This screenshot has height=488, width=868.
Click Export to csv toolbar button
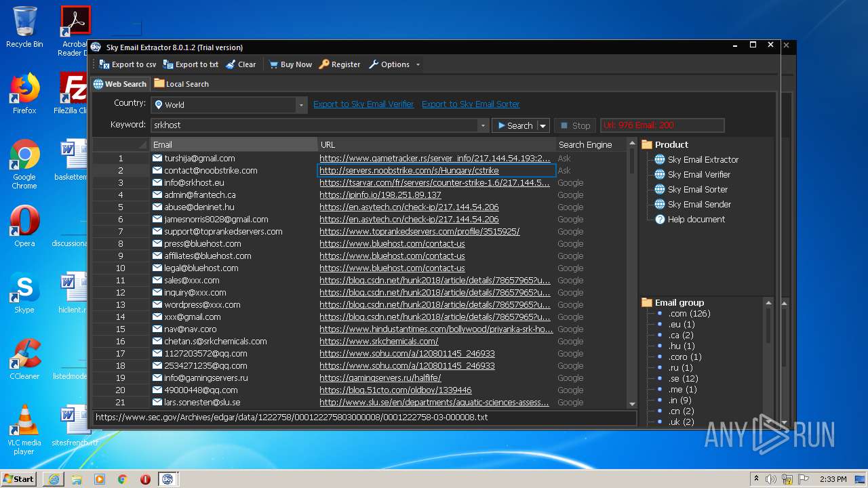[x=127, y=64]
